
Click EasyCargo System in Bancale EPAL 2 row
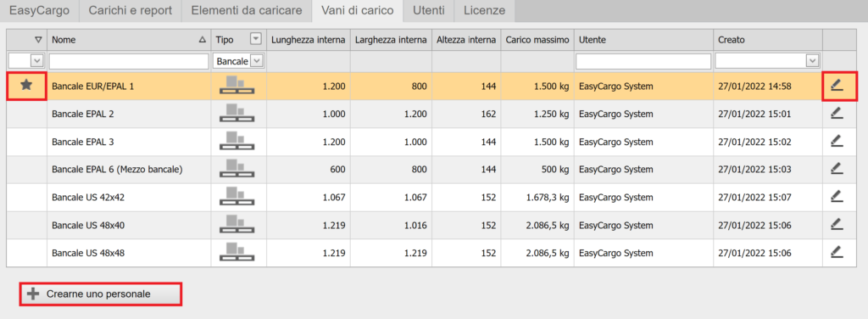coord(616,114)
